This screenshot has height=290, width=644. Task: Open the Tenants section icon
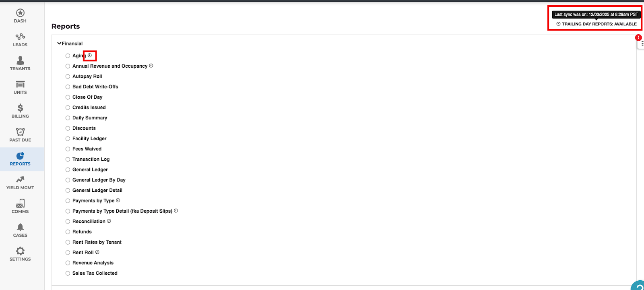(x=20, y=61)
